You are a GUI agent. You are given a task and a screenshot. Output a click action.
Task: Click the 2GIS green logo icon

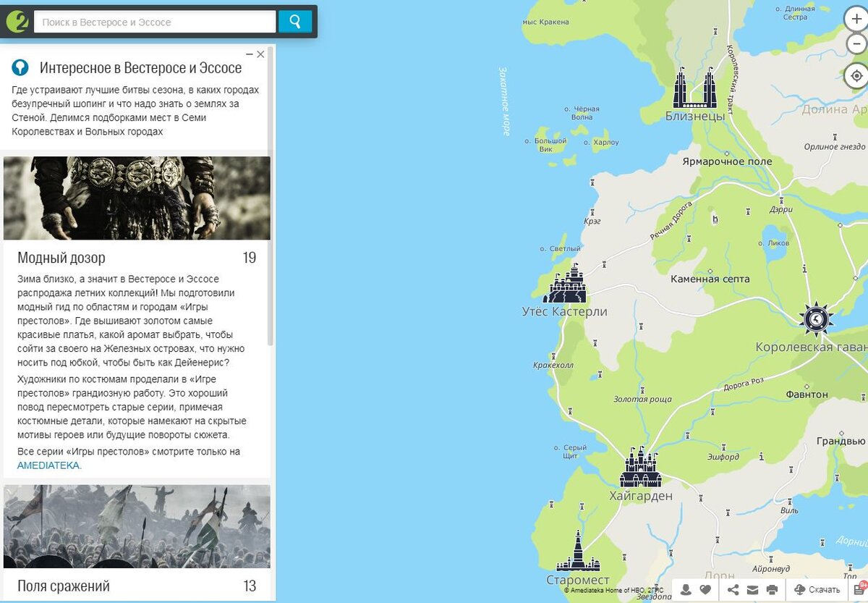click(17, 22)
